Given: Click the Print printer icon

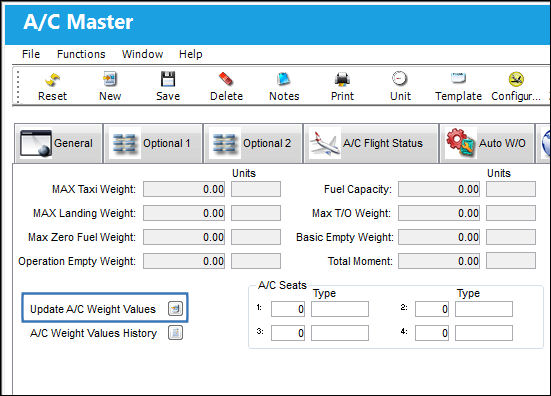Looking at the screenshot, I should [x=342, y=79].
